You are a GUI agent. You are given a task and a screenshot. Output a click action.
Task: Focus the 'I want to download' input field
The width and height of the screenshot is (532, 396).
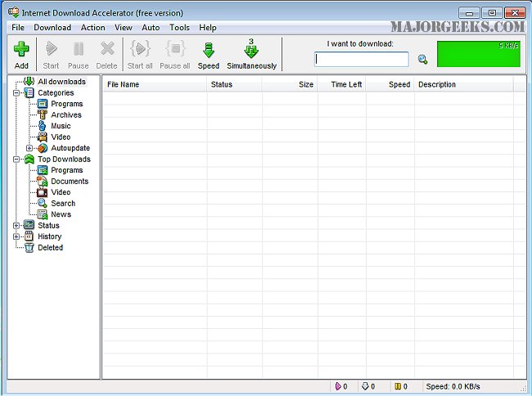click(x=361, y=60)
